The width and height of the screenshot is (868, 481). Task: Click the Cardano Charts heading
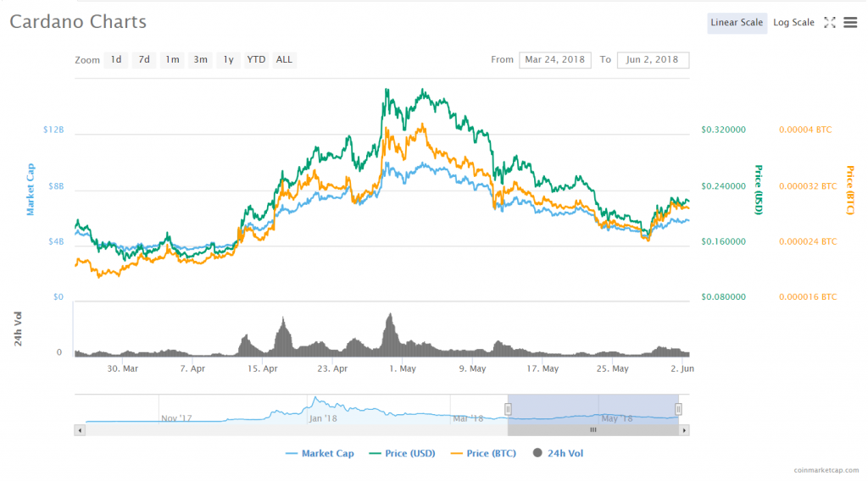coord(78,21)
